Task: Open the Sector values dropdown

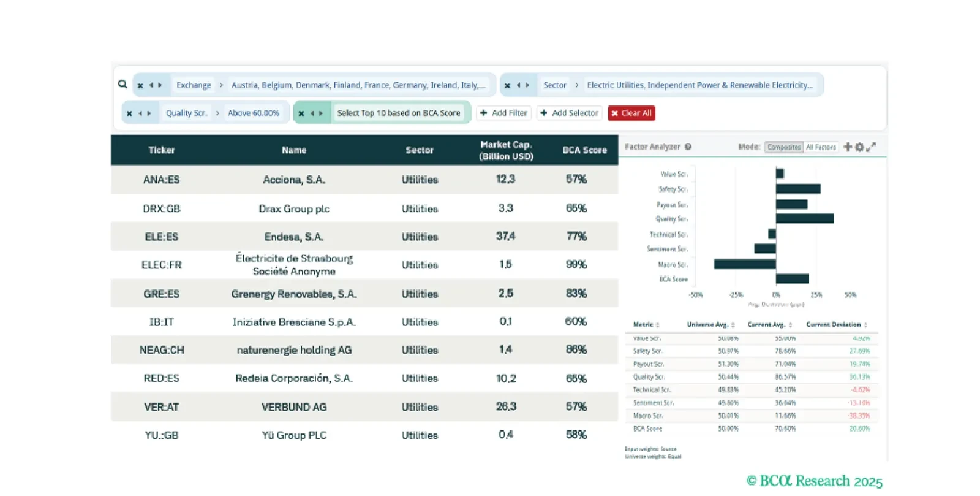Action: tap(699, 85)
